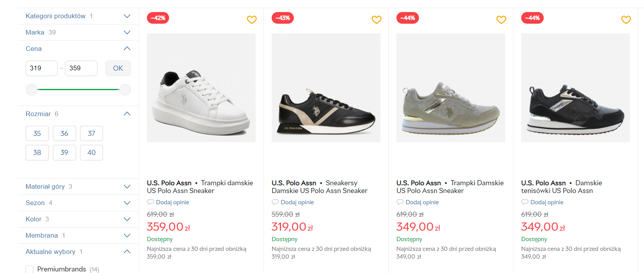Add white platform sneaker to wishlist heart

coord(252,19)
